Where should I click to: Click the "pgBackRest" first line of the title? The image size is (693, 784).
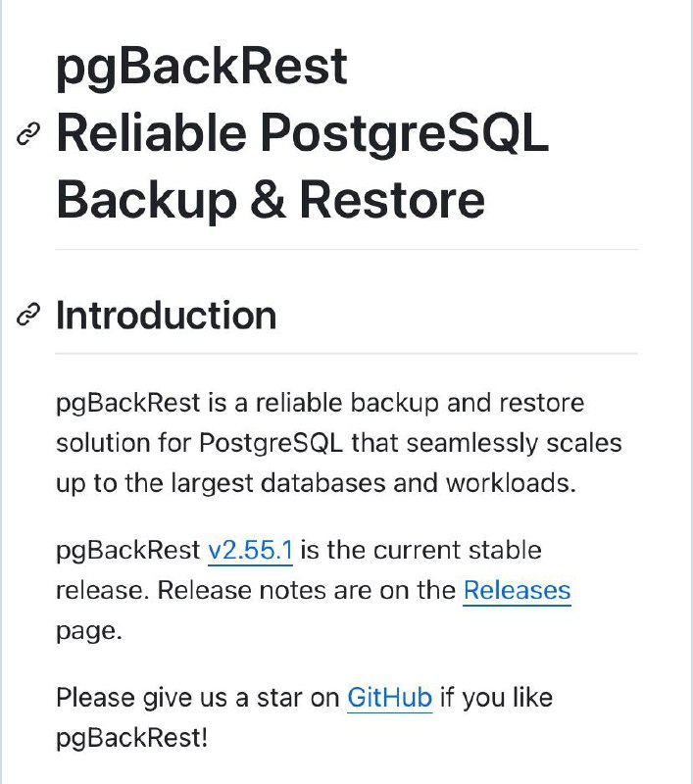pyautogui.click(x=202, y=68)
